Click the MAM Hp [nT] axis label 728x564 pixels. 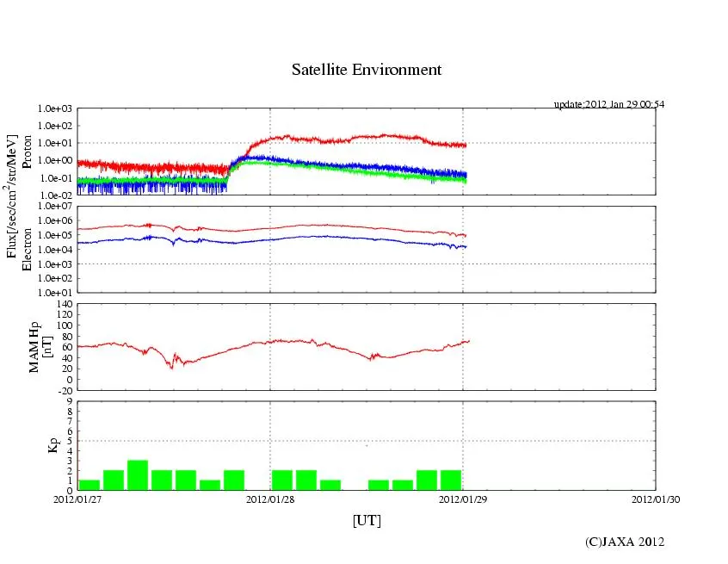point(40,341)
